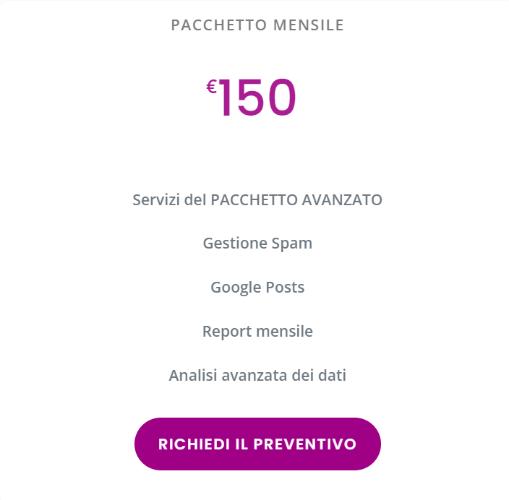The height and width of the screenshot is (500, 509).
Task: Click the Servizi del Pacchetto Avanzato line
Action: [x=257, y=200]
